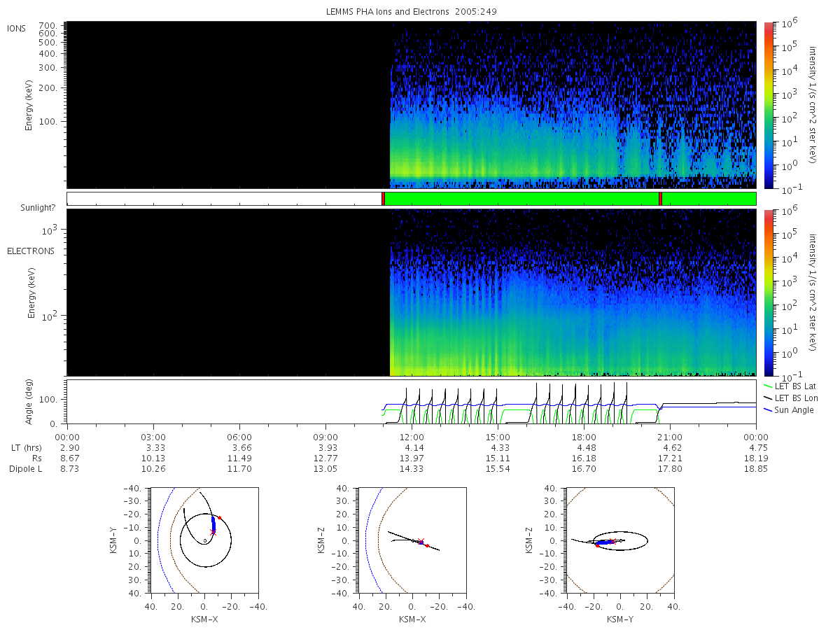Click the second red marker in Sunlight bar
This screenshot has width=840, height=630.
coord(660,199)
